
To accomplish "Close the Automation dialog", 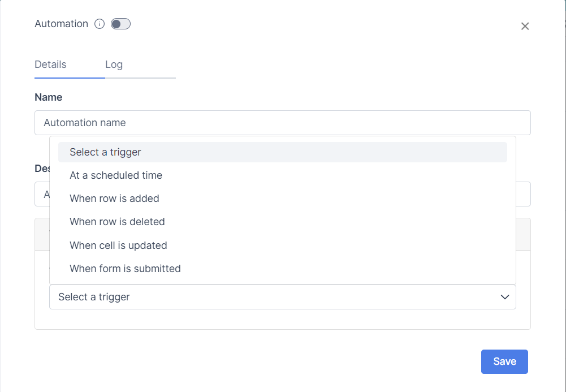I will (x=525, y=26).
